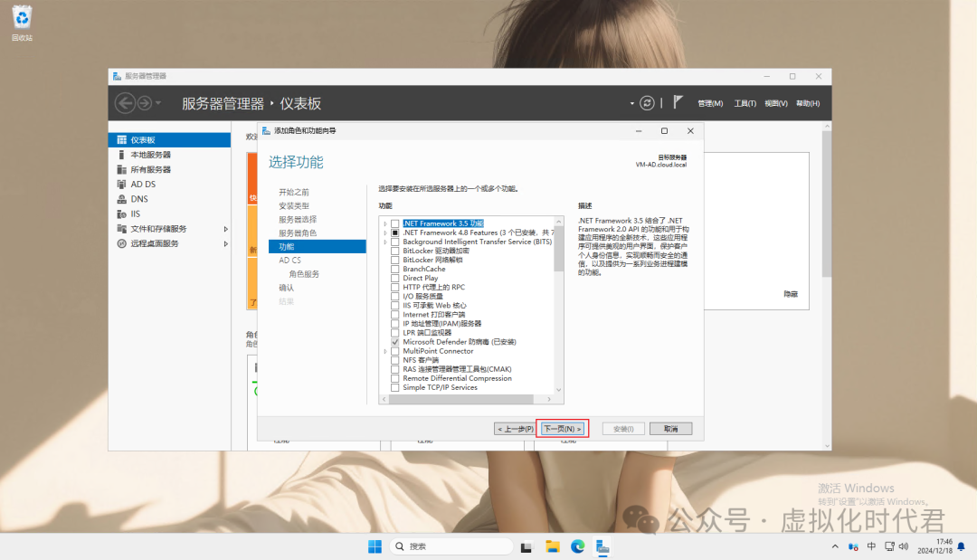
Task: Launch Microsoft Edge from taskbar
Action: click(577, 546)
